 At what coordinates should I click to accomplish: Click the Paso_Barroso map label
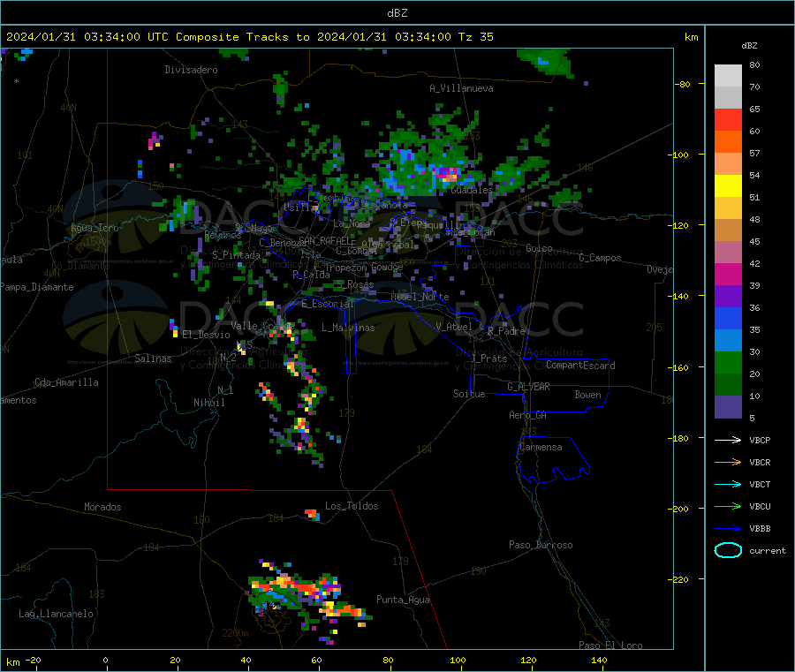click(541, 545)
